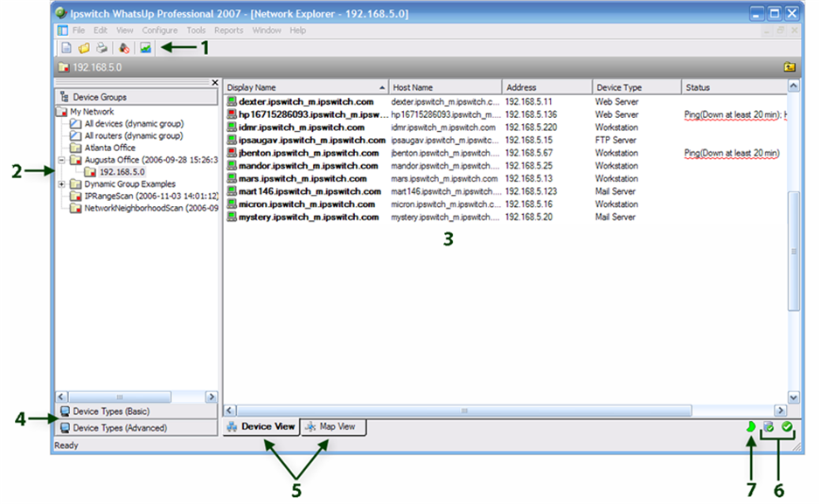Sort by the Status column header
Viewport: 821px width, 504px height.
pos(734,87)
